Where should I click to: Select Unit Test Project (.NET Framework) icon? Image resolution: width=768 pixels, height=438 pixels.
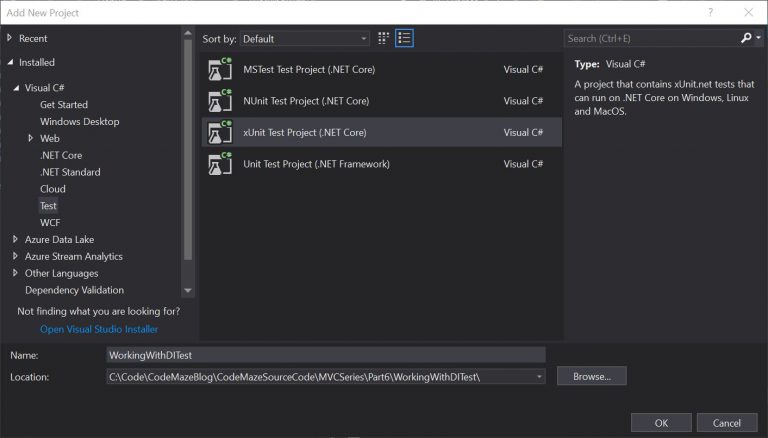coord(220,164)
